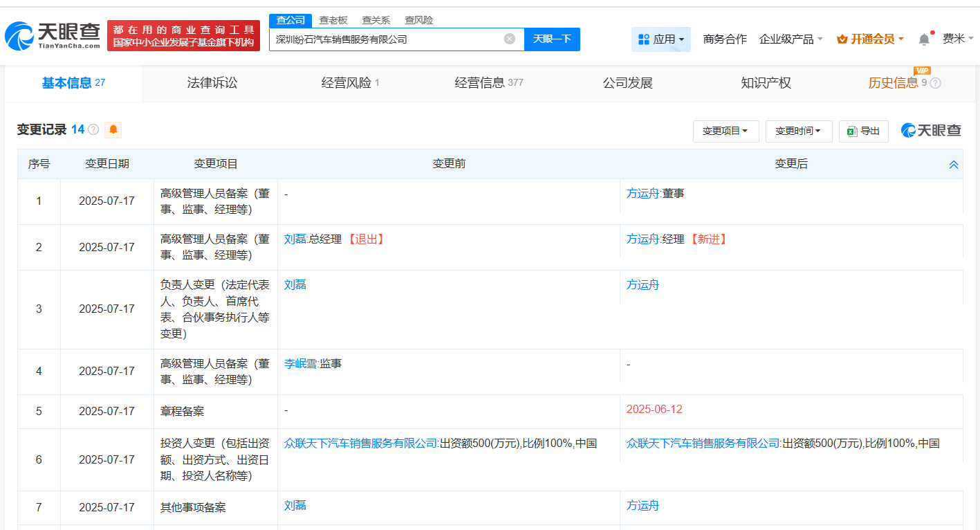Click the 变更记录 section title

41,129
